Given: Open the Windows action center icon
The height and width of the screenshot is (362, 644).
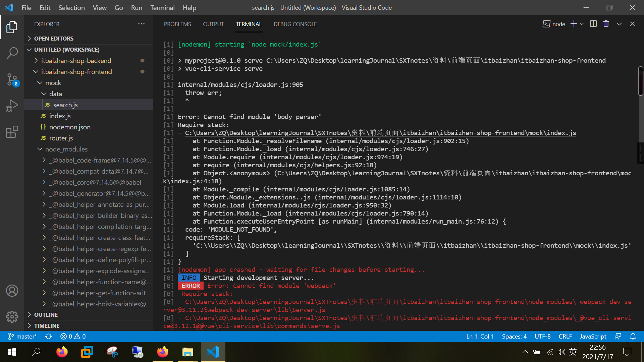Looking at the screenshot, I should [627, 352].
